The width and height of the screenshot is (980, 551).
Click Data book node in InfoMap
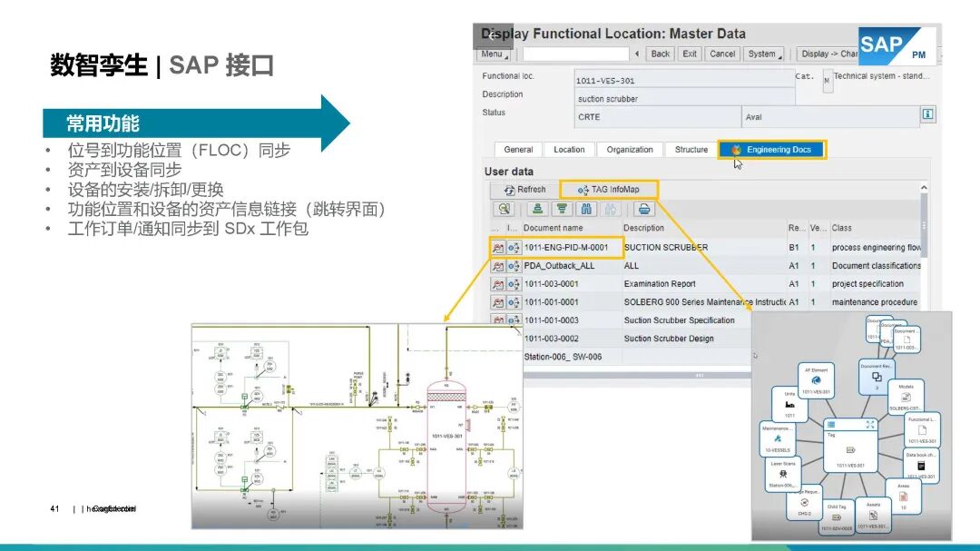tap(921, 466)
